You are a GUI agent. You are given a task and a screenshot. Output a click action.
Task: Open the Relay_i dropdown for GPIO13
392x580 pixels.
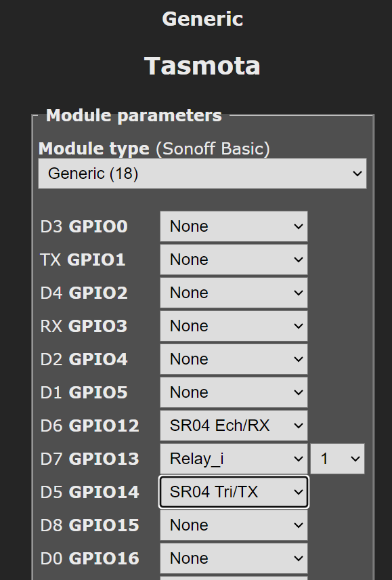(x=234, y=459)
